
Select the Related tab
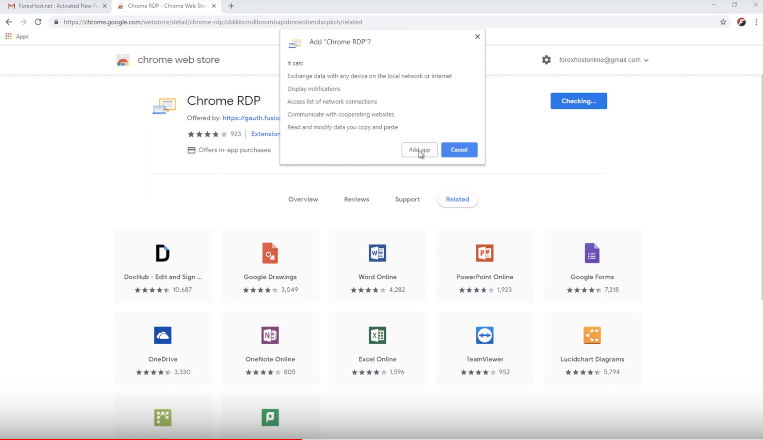457,199
